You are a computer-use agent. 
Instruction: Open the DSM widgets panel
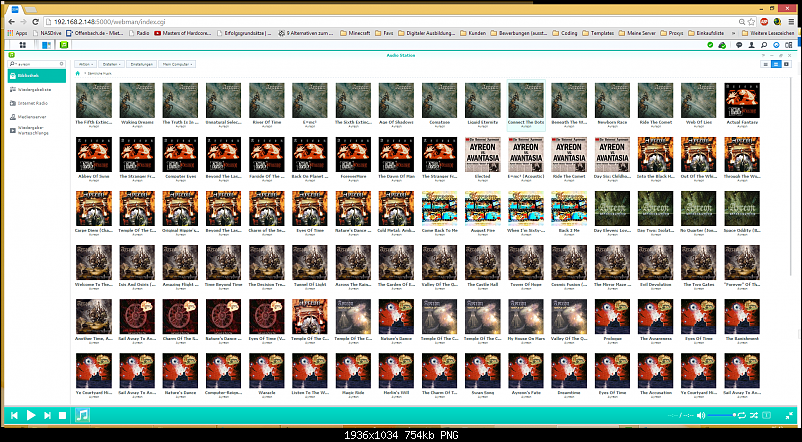coord(788,45)
